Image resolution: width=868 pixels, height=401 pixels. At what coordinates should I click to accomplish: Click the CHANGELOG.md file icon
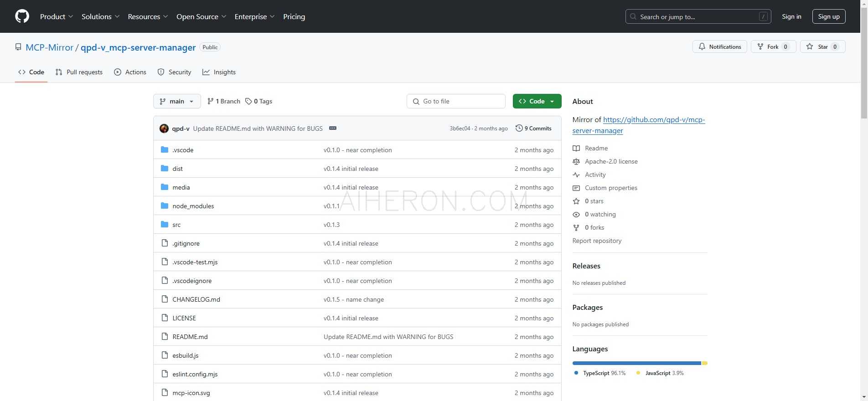165,299
